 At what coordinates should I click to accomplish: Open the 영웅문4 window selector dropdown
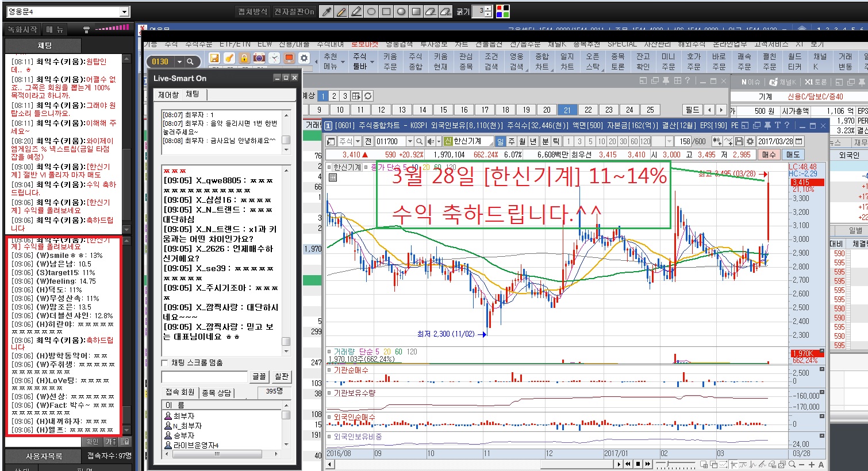(x=125, y=12)
